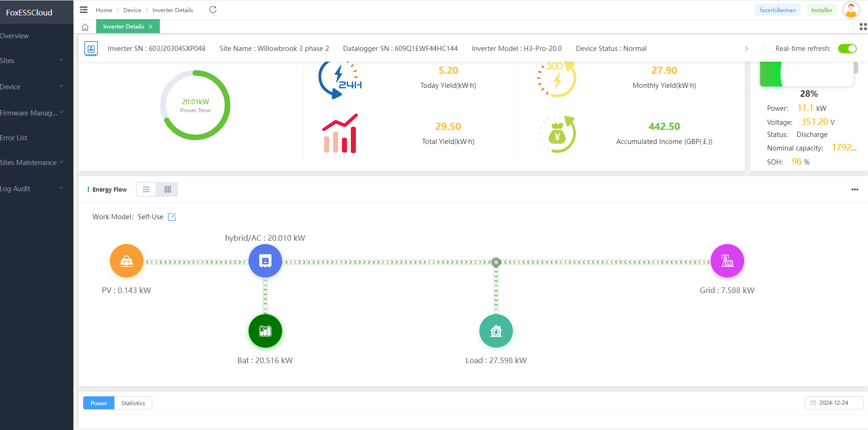Collapse the sidebar with hamburger icon
Screen dimensions: 868x430
84,10
